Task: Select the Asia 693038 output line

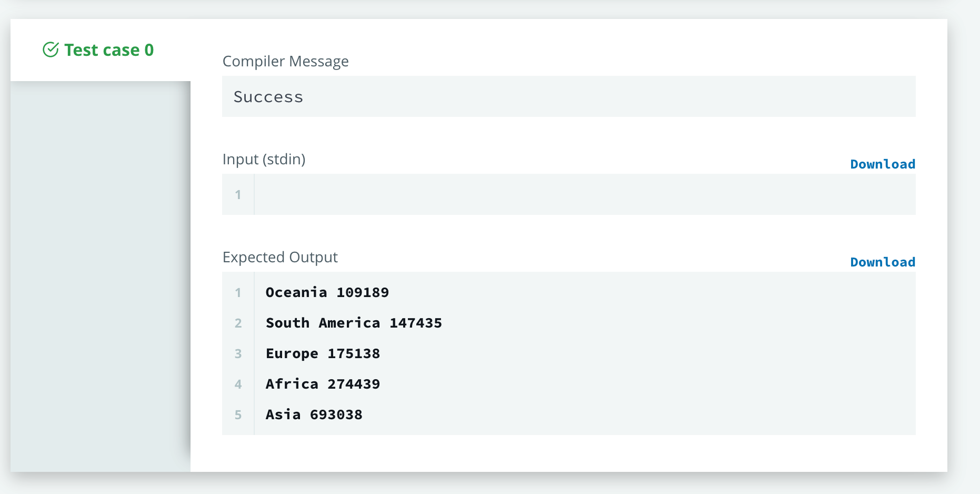Action: (314, 414)
